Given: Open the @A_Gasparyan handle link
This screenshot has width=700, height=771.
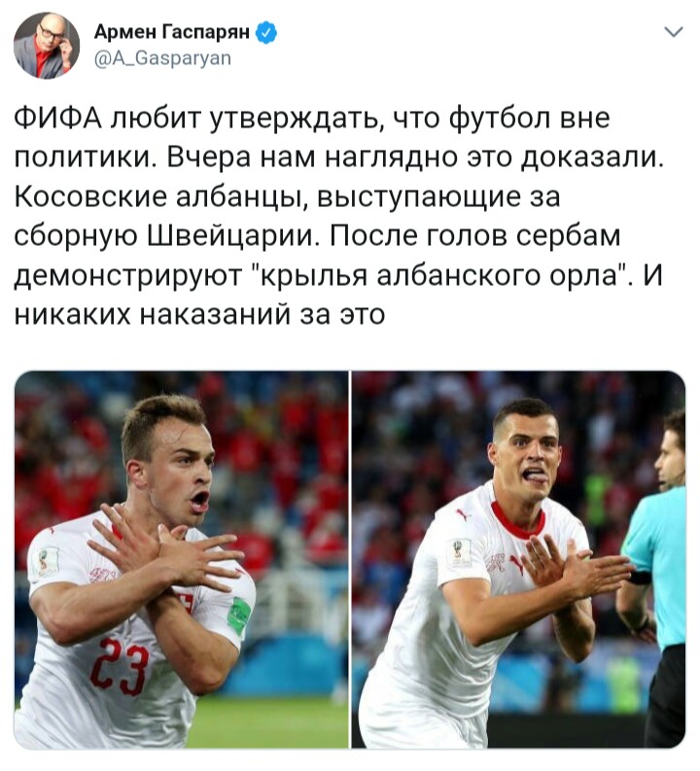Looking at the screenshot, I should click(162, 58).
